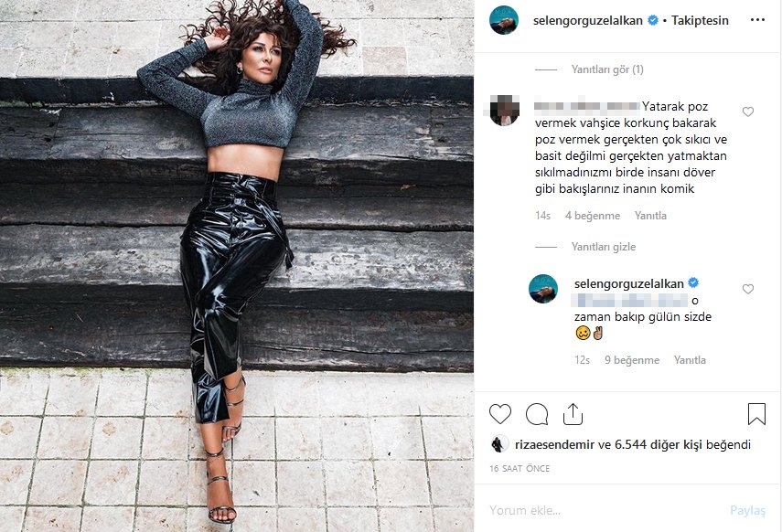782x532 pixels.
Task: Open selengorguzelalkan profile picture in header
Action: click(504, 20)
